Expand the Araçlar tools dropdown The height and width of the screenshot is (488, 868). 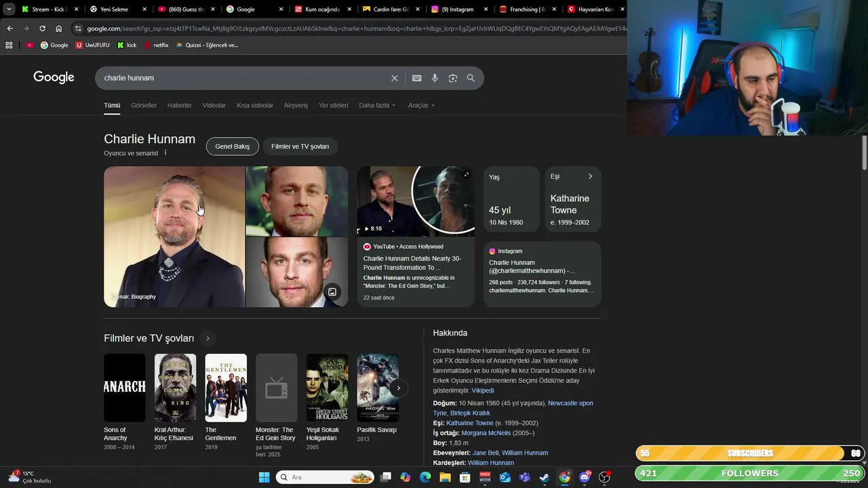(x=421, y=106)
